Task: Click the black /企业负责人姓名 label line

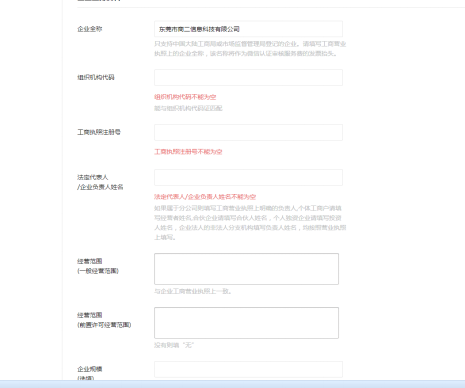Action: 100,187
